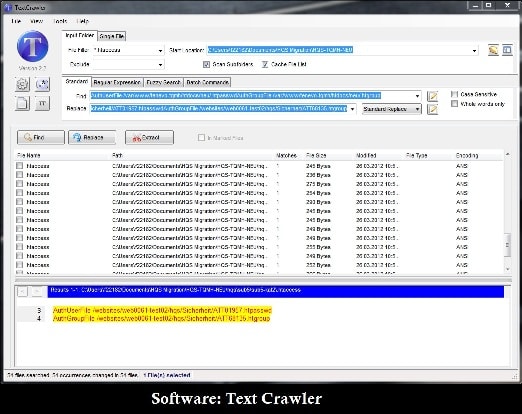This screenshot has width=522, height=414.
Task: Click the TextCrawler title bar icon
Action: point(8,7)
